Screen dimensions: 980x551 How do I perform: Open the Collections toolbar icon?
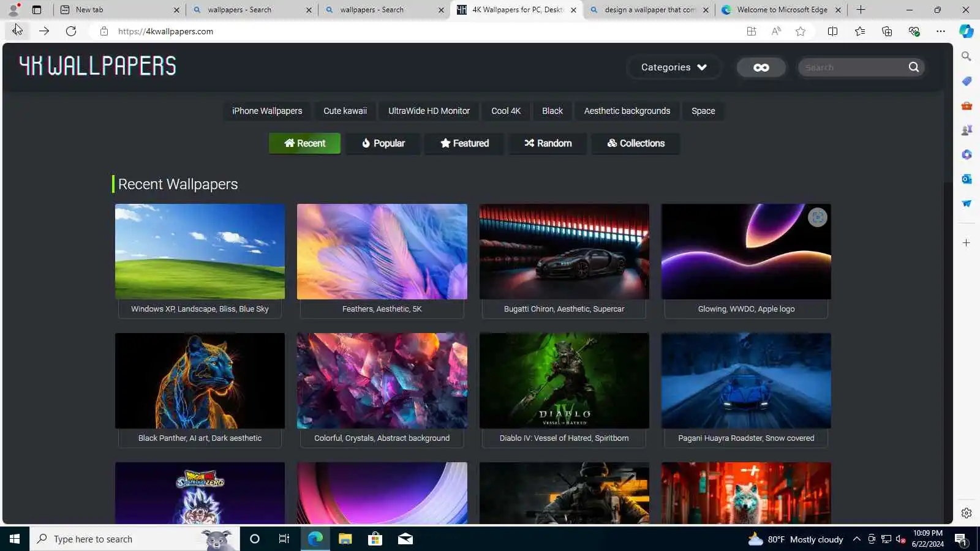887,31
